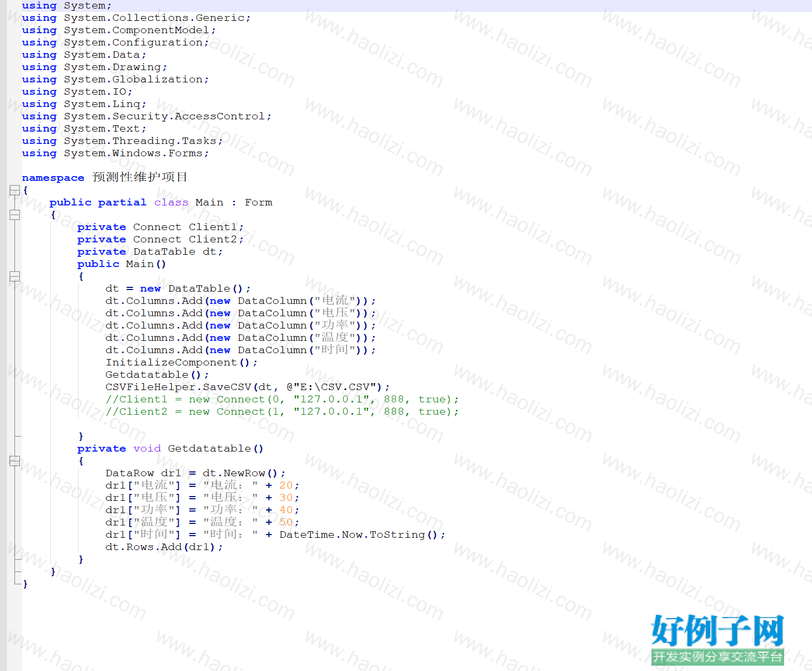Viewport: 812px width, 671px height.
Task: Collapse the Getdatatable method fold marker
Action: [x=14, y=461]
